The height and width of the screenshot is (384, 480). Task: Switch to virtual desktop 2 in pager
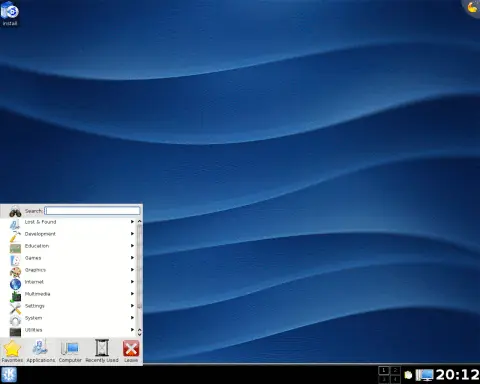click(395, 370)
